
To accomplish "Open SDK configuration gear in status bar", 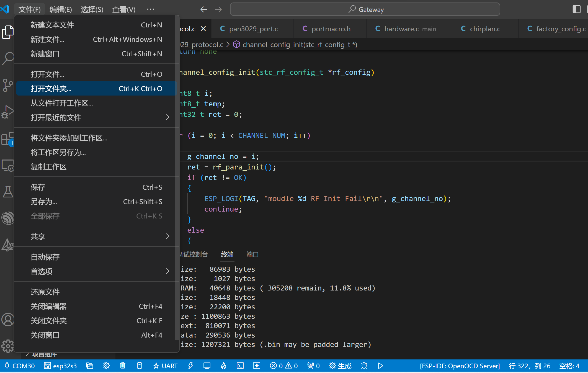I will pyautogui.click(x=106, y=366).
